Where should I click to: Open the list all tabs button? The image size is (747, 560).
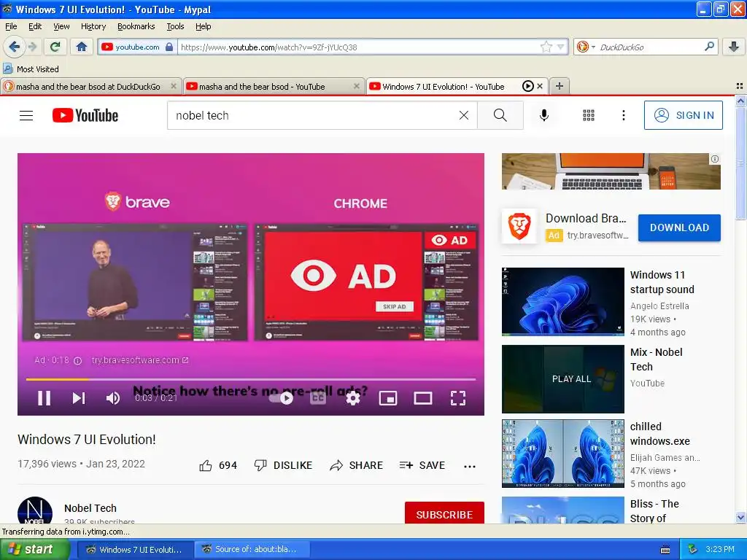tap(740, 86)
